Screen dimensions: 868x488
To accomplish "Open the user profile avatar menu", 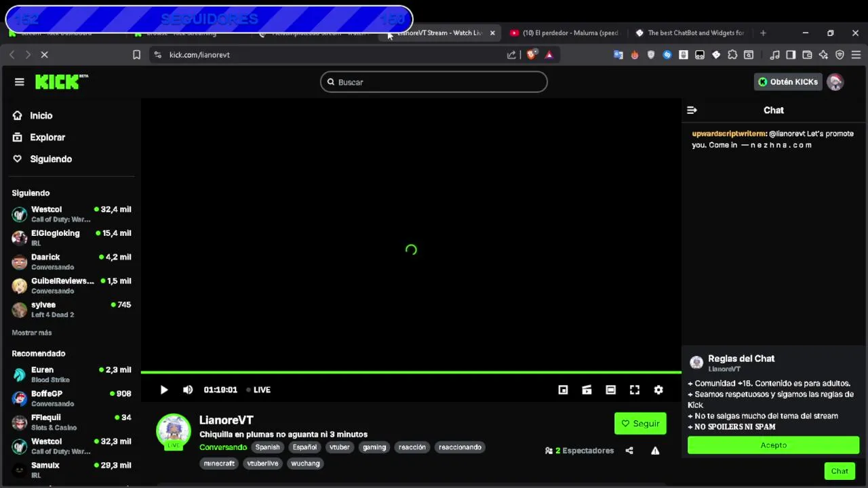I will [x=835, y=82].
